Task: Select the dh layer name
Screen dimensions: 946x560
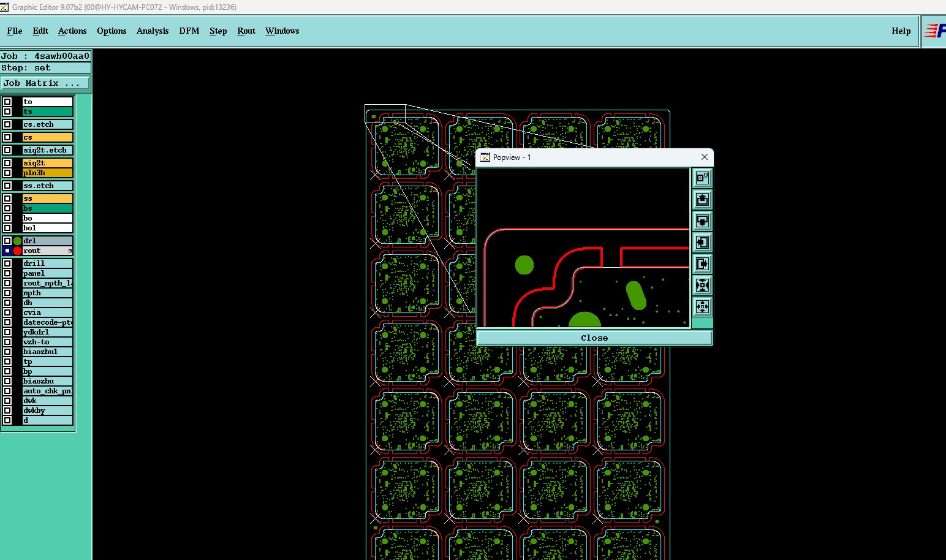Action: coord(48,303)
